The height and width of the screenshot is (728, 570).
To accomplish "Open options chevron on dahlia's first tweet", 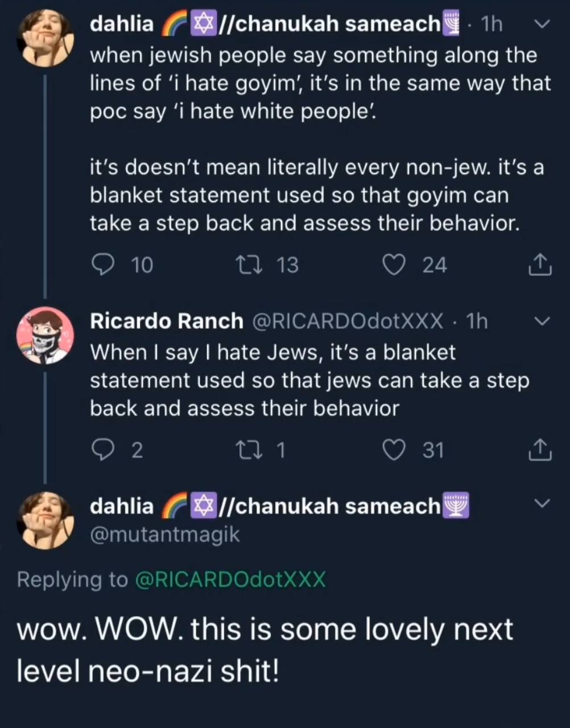I will pos(543,24).
